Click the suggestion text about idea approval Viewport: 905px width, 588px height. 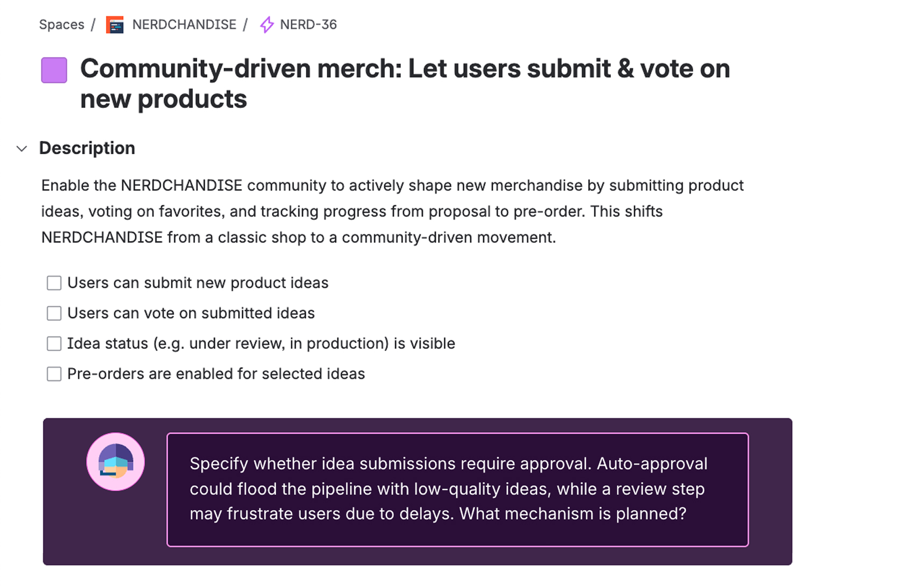(448, 489)
